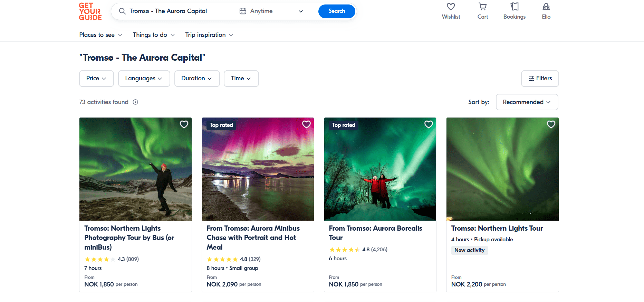Click the calendar icon next to Anytime
Screen dimensions: 644x302
coord(243,11)
